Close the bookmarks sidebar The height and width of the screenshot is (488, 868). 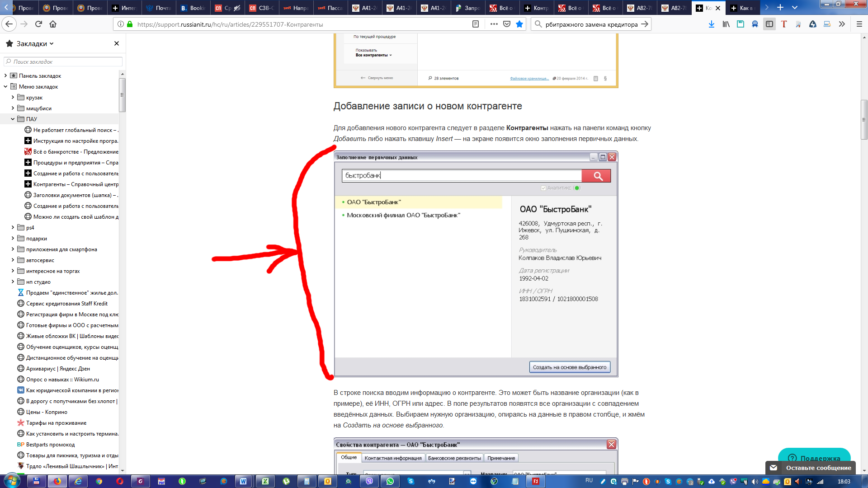pos(117,43)
